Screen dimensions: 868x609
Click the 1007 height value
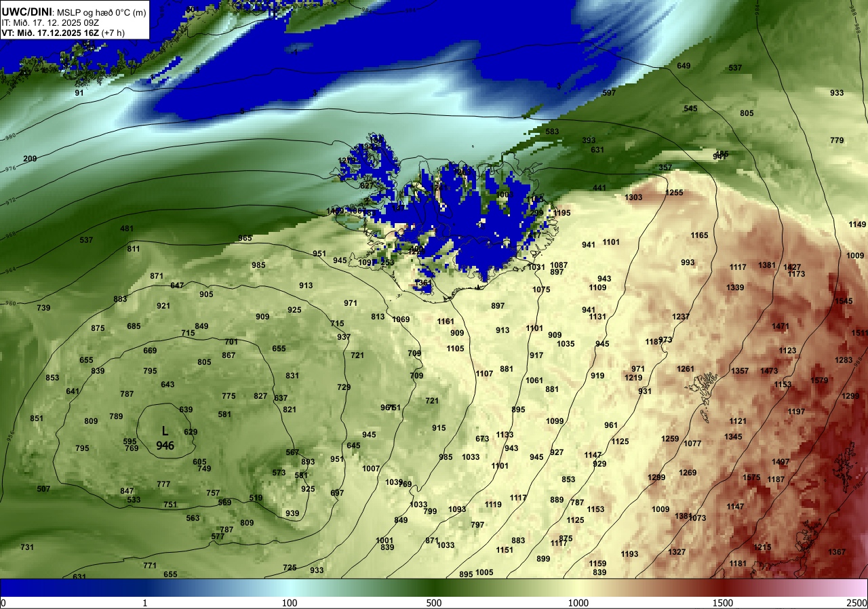371,469
